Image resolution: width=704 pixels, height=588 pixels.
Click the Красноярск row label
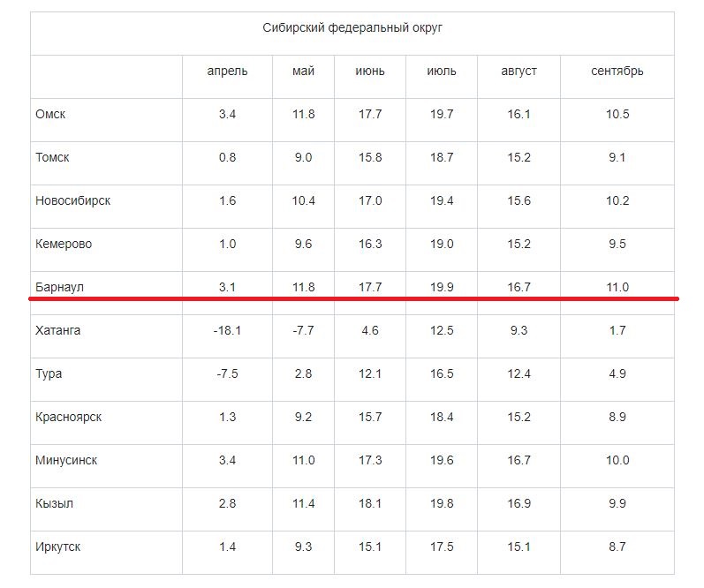click(x=68, y=417)
